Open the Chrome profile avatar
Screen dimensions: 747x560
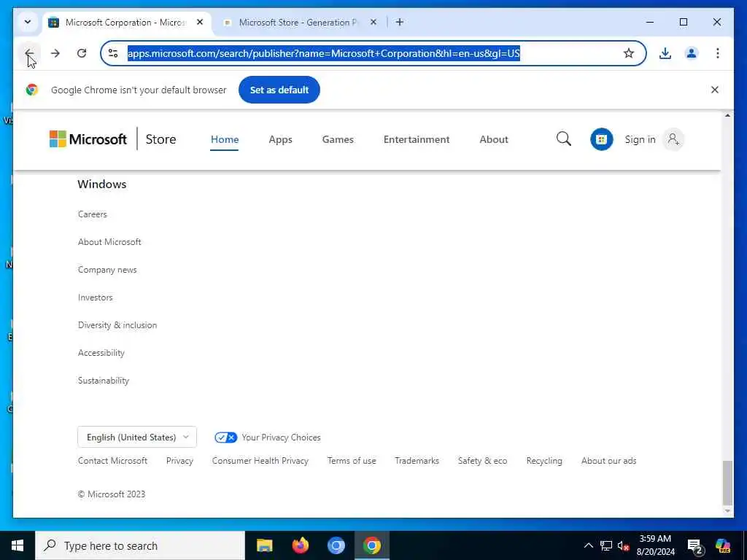(692, 53)
